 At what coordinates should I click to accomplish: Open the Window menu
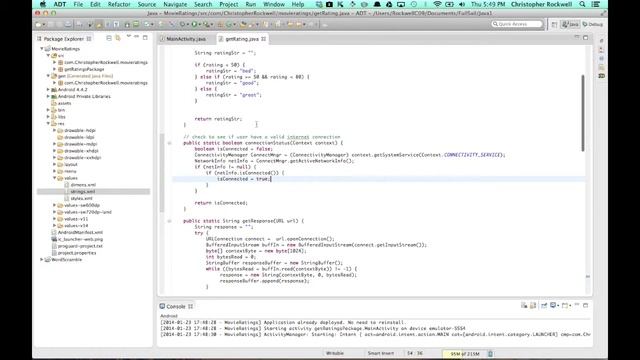point(274,4)
